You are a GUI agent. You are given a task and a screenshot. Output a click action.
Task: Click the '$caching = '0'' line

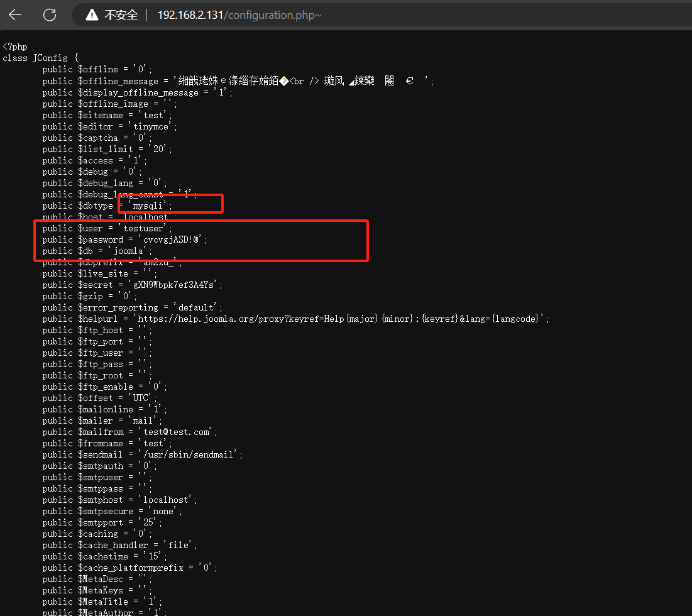97,534
